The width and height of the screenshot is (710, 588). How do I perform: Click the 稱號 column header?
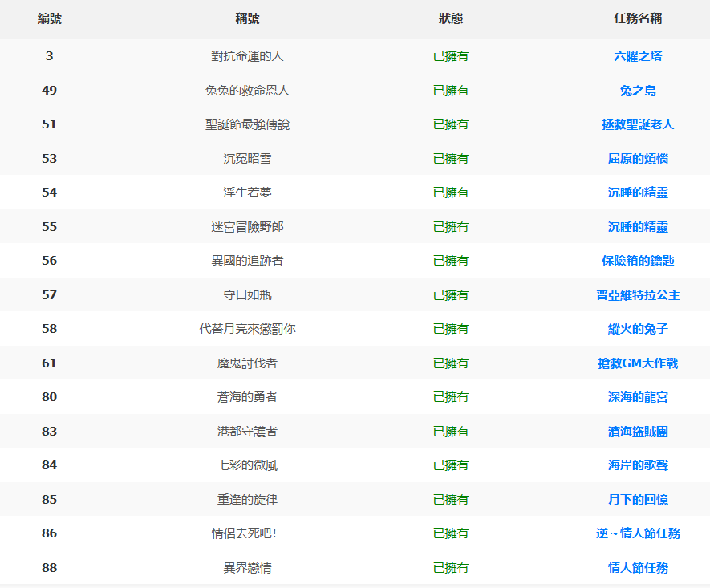[247, 18]
